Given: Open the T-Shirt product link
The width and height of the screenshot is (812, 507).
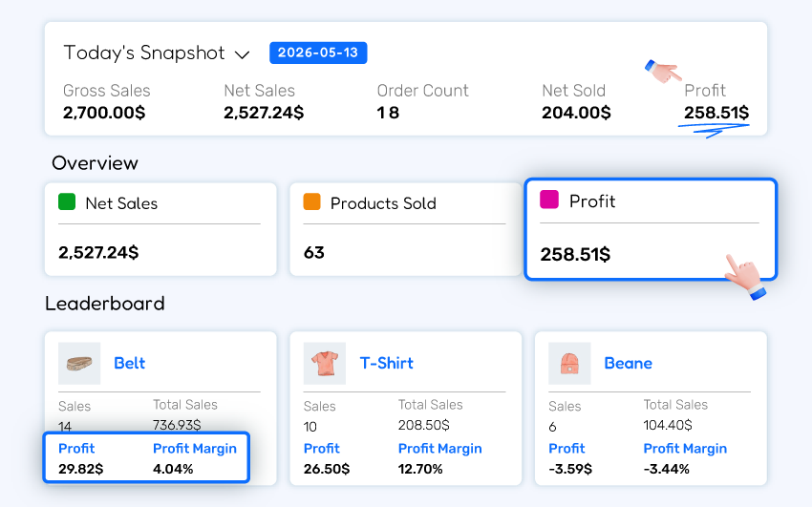Looking at the screenshot, I should coord(386,363).
